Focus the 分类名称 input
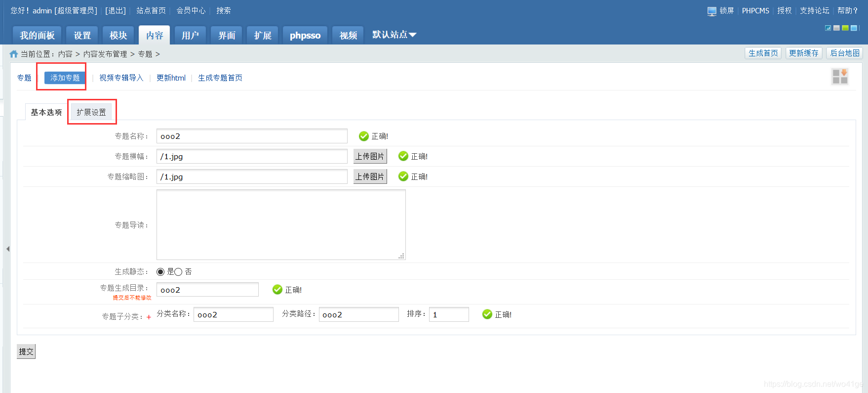The image size is (868, 393). click(x=234, y=314)
